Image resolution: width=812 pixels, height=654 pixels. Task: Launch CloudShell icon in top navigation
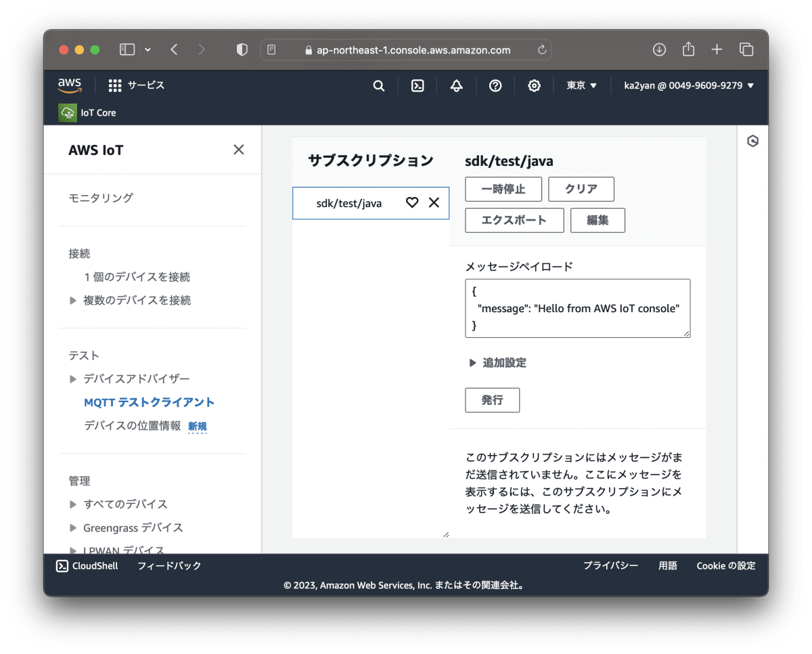pyautogui.click(x=418, y=86)
